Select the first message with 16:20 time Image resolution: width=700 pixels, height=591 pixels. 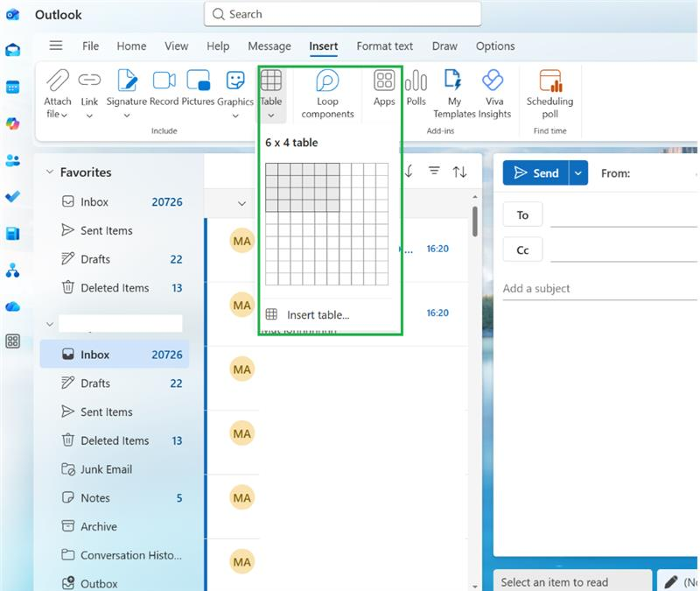click(339, 250)
